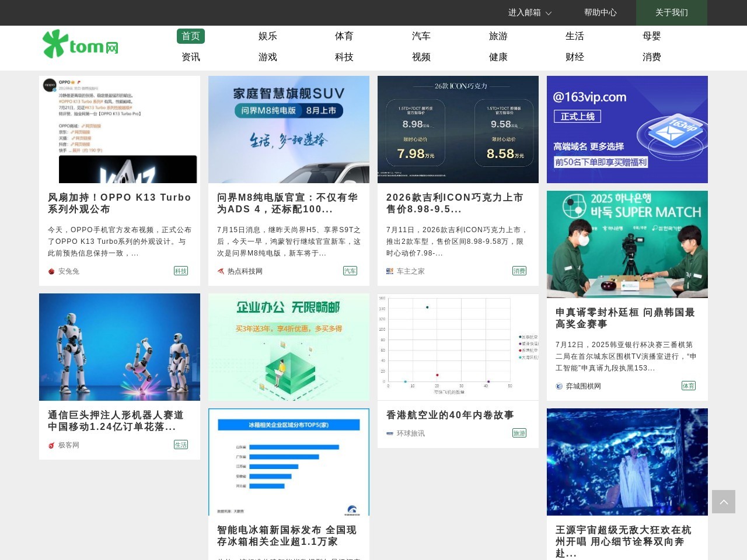Image resolution: width=747 pixels, height=560 pixels.
Task: Click the 安兔兔 source icon
Action: (51, 271)
